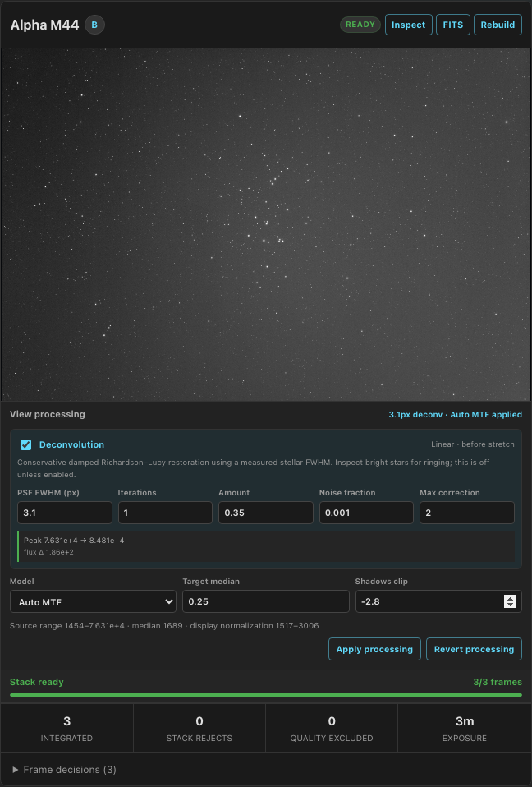Click the 'View processing' heading
The height and width of the screenshot is (787, 532).
(48, 414)
